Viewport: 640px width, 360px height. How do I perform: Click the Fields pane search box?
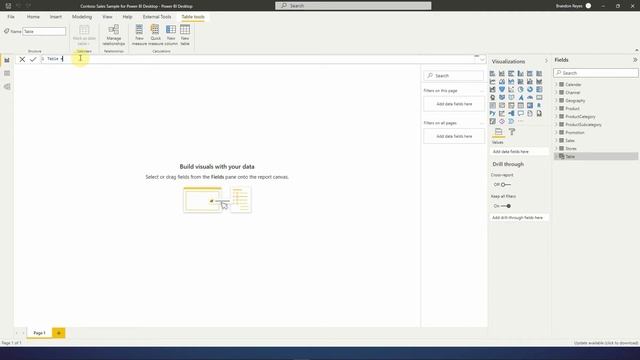[596, 73]
